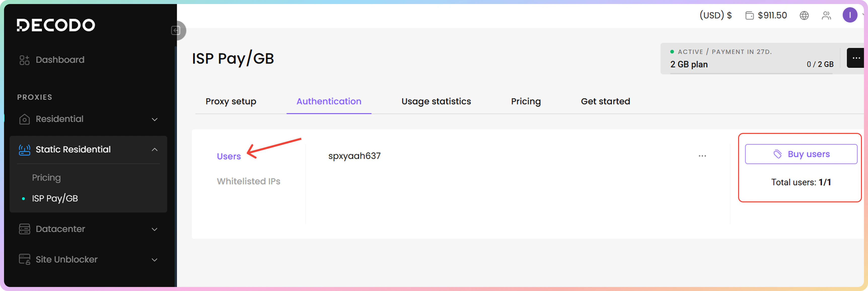868x291 pixels.
Task: Open Dashboard from sidebar
Action: [60, 60]
